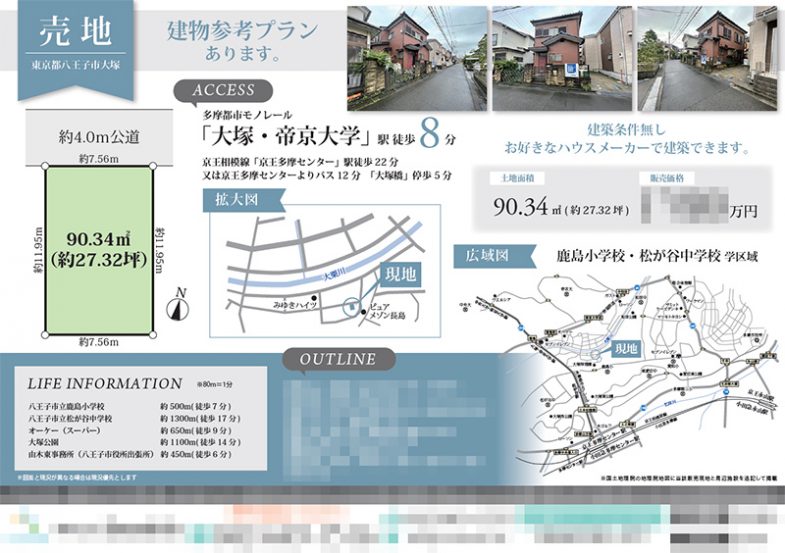This screenshot has width=785, height=553.
Task: Click the 90.34㎡ area value in info box
Action: [x=561, y=207]
